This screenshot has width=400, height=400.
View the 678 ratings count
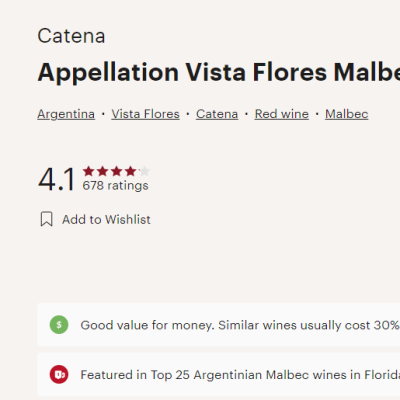point(115,185)
